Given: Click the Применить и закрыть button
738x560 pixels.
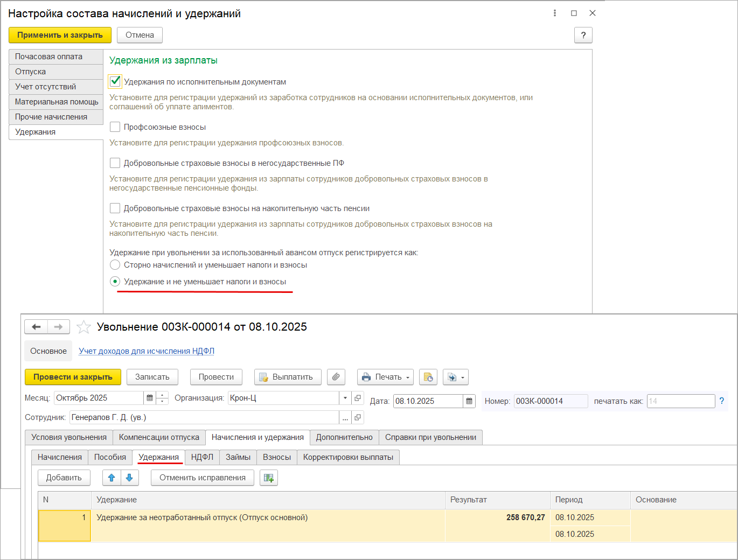Looking at the screenshot, I should pos(60,35).
